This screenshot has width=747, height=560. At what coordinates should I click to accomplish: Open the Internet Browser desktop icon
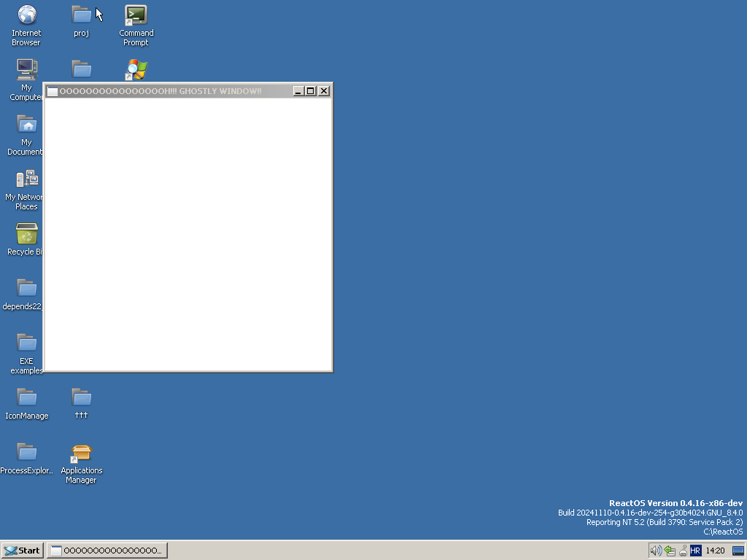[27, 15]
